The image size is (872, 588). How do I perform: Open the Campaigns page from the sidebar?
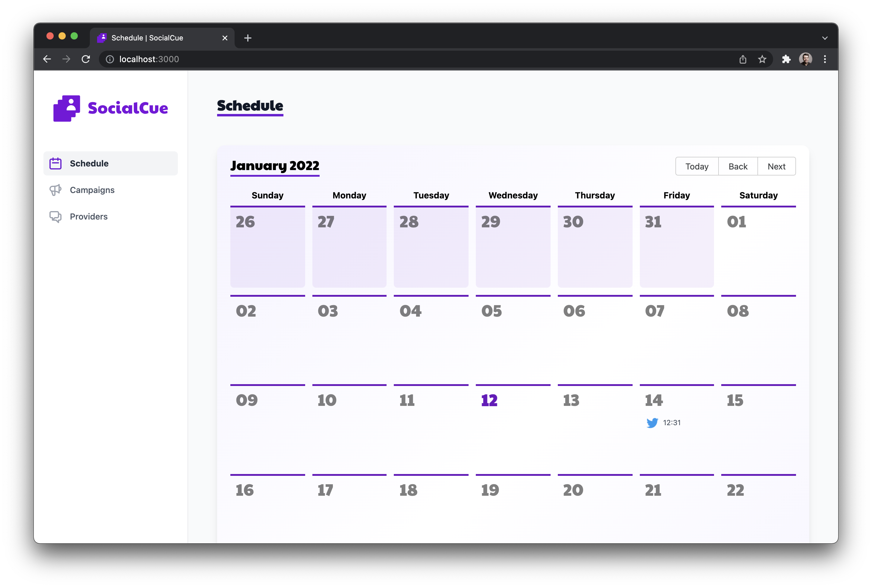coord(92,190)
